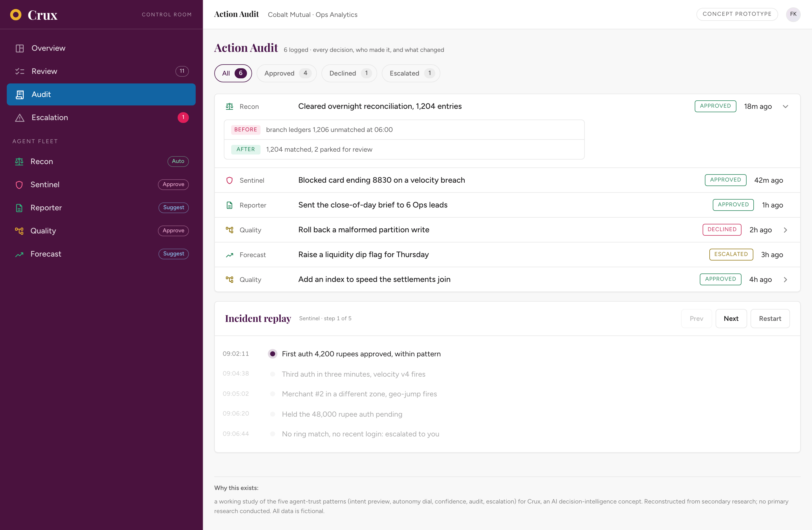
Task: Select the 09:04:38 velocity v4 replay marker
Action: point(272,374)
